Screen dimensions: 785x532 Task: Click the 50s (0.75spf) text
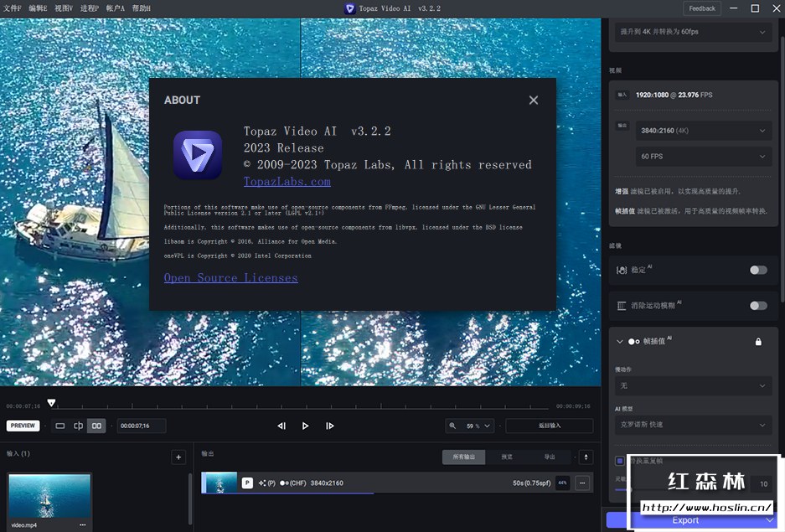click(532, 483)
